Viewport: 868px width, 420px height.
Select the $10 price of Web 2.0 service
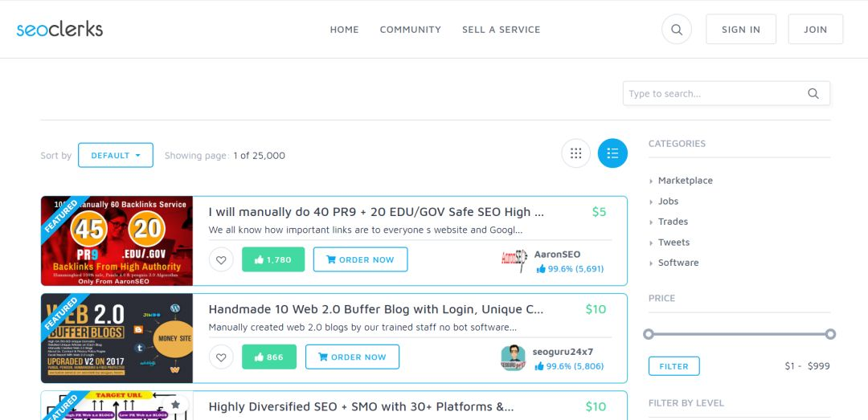point(596,309)
